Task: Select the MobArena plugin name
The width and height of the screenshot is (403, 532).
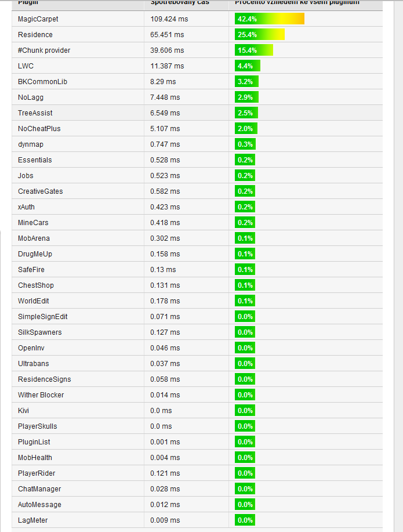Action: tap(34, 238)
